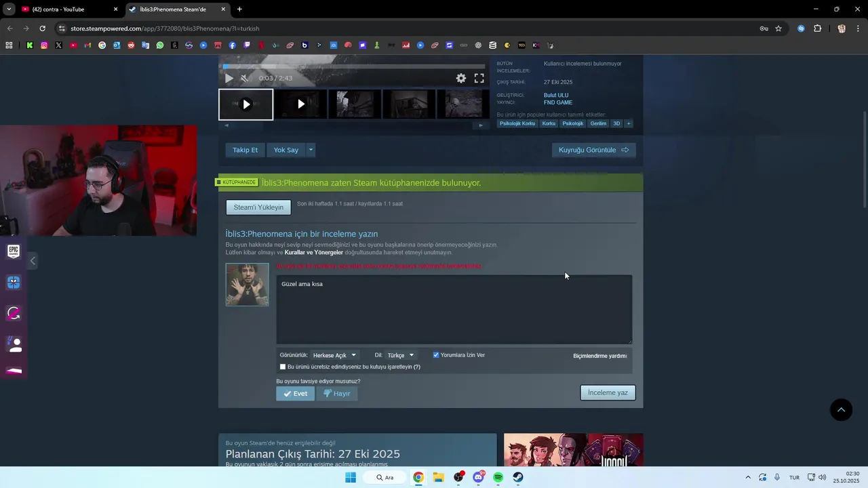Image resolution: width=868 pixels, height=488 pixels.
Task: Open the X (Twitter) bookmark
Action: tap(58, 45)
